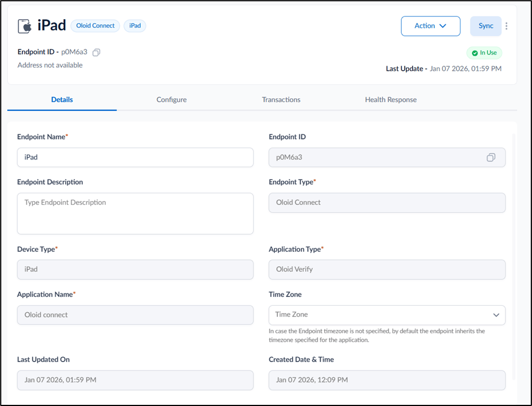Click the Last Updated On field
This screenshot has height=406, width=532.
pos(135,380)
